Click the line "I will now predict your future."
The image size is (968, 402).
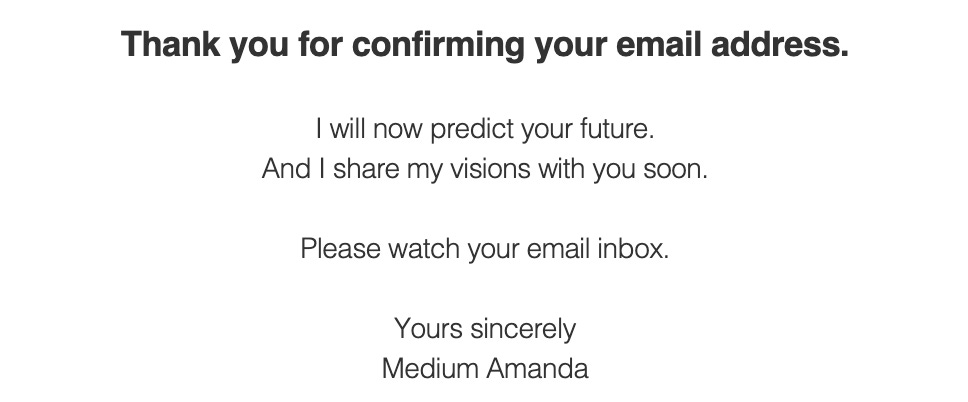(485, 130)
